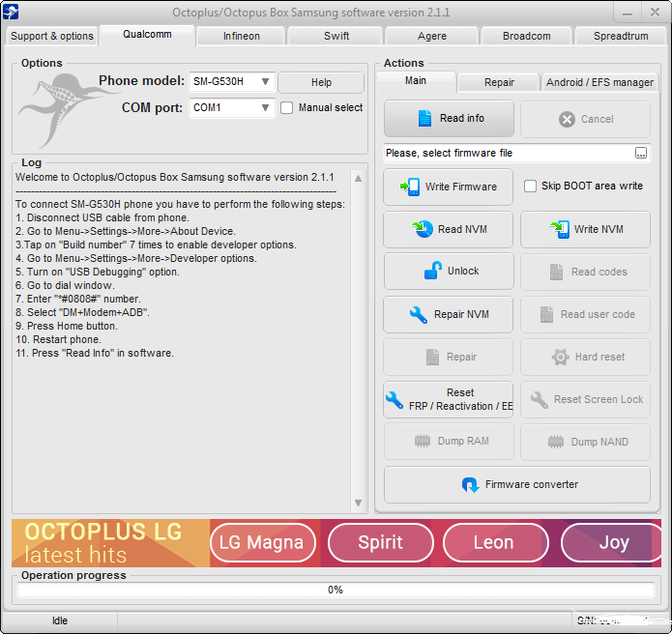Viewport: 672px width, 634px height.
Task: Click the greyed Repair document icon
Action: (x=432, y=357)
